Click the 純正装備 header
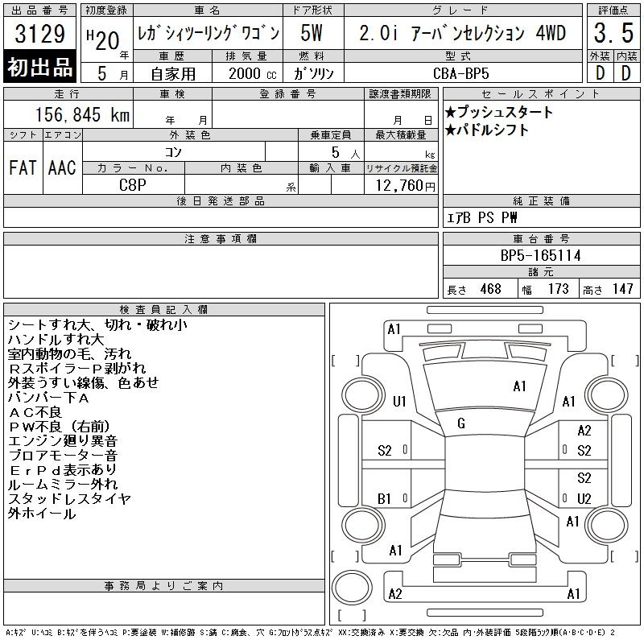Viewport: 644px width, 644px height. pos(541,200)
